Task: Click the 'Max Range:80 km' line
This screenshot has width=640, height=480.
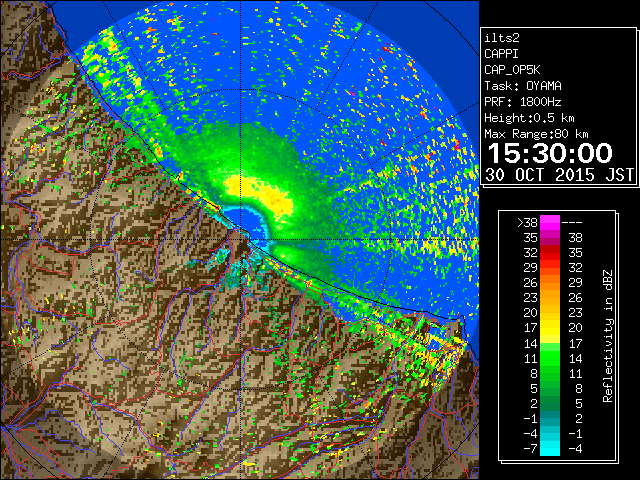Action: [x=536, y=134]
